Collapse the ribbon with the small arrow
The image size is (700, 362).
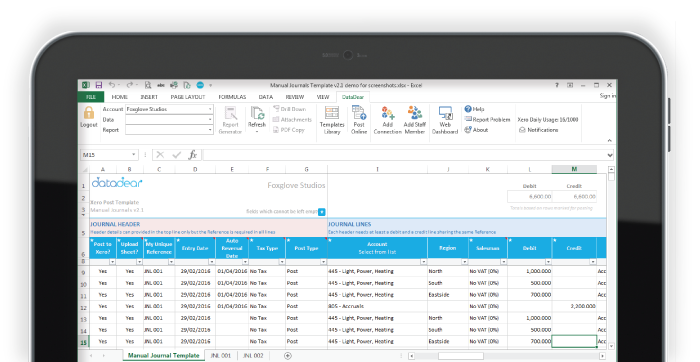point(610,141)
